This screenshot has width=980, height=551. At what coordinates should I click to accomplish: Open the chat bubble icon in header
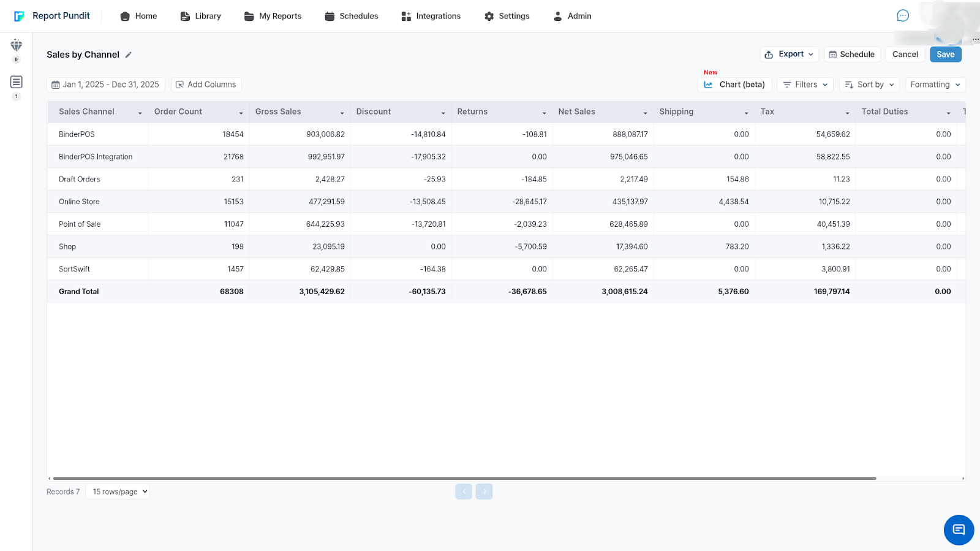click(902, 16)
